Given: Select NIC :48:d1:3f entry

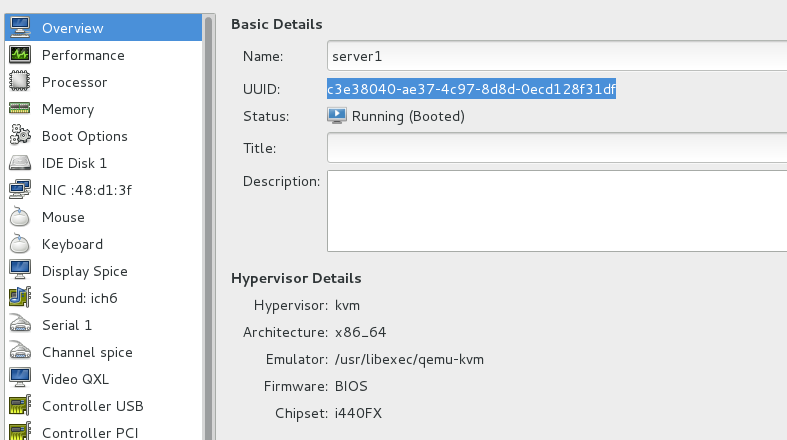Looking at the screenshot, I should 103,190.
